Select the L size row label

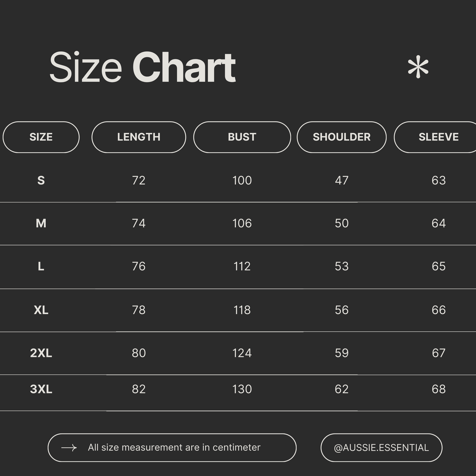click(x=41, y=266)
